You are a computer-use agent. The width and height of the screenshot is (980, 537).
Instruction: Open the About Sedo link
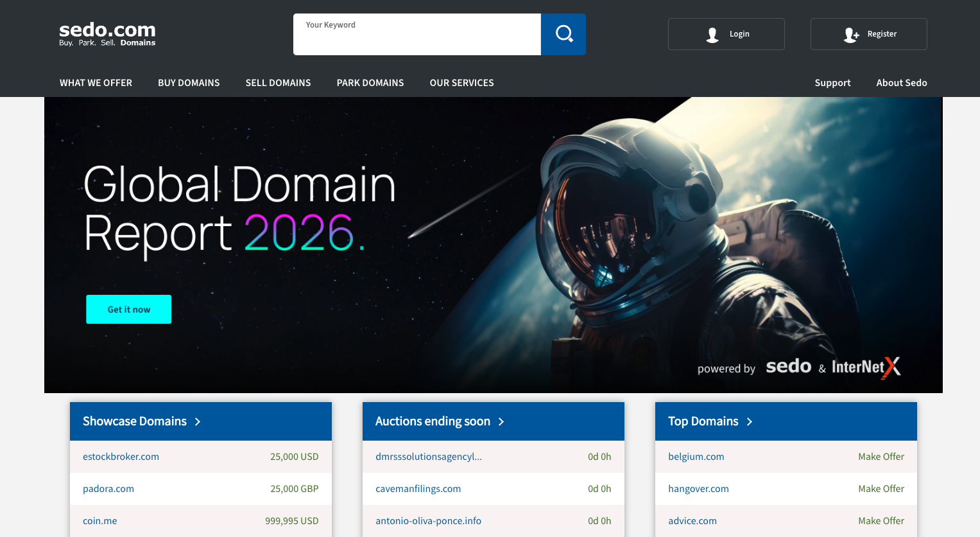coord(901,83)
